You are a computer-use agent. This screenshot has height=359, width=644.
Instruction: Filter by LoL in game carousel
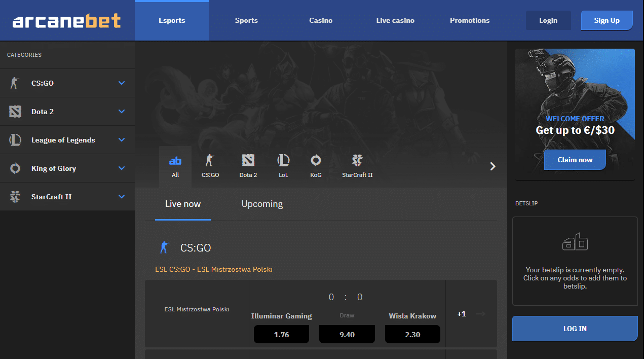[x=283, y=166]
